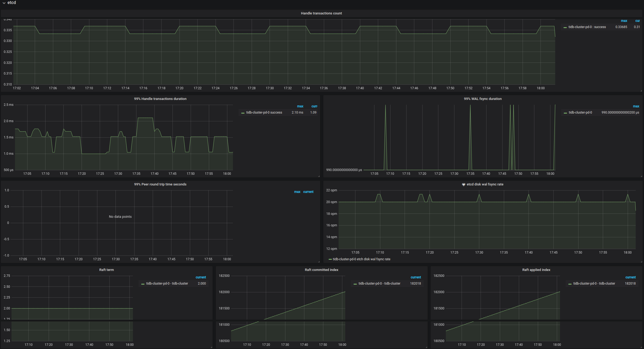Collapse the etcd dashboard row

[x=4, y=3]
